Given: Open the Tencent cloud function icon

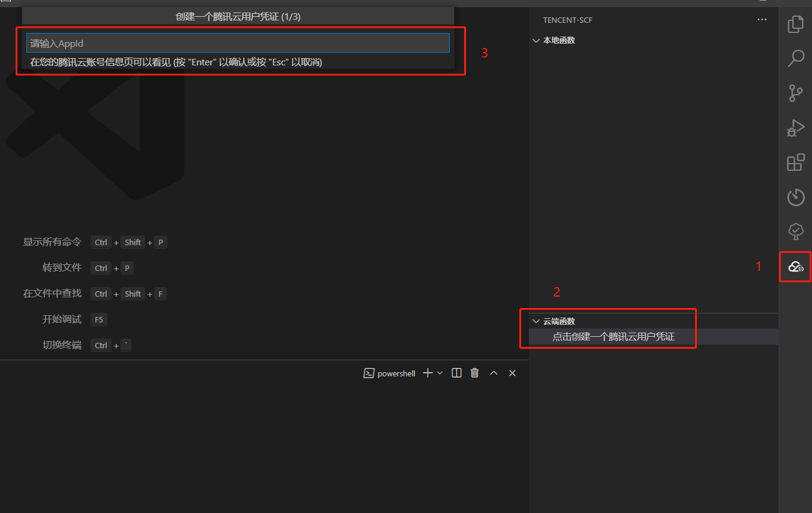Looking at the screenshot, I should click(796, 266).
